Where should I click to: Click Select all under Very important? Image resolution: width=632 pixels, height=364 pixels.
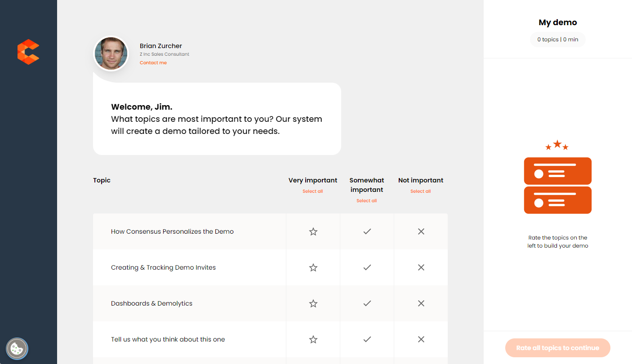(313, 191)
